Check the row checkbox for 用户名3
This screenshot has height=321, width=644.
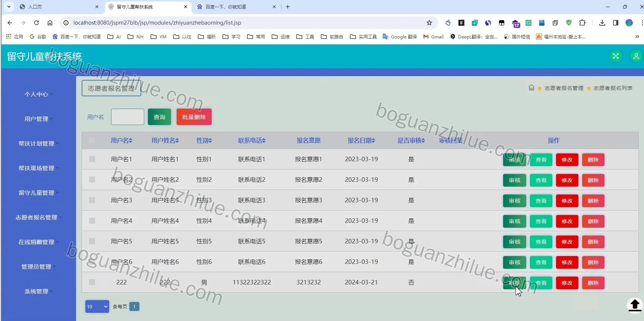92,200
